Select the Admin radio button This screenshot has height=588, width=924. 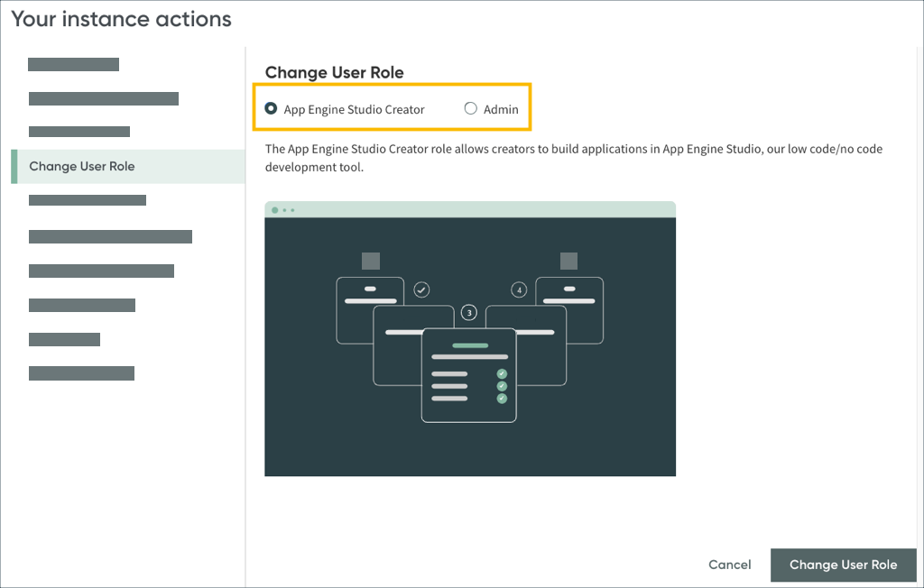(470, 107)
